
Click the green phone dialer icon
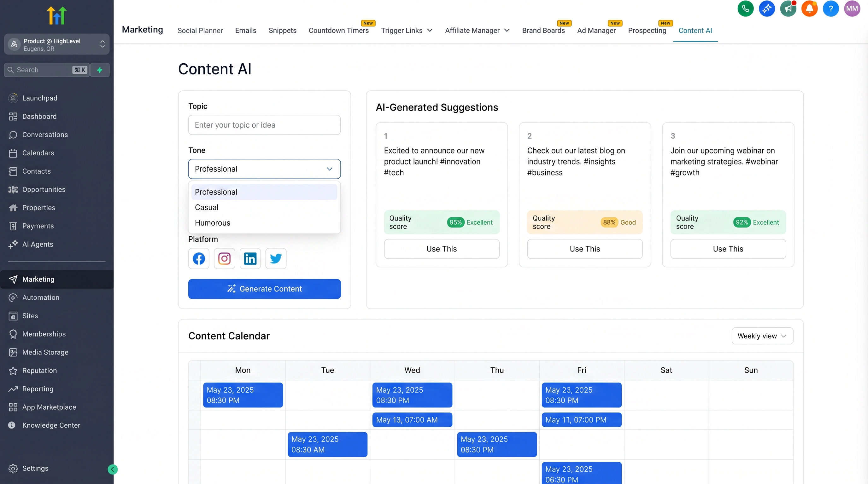[x=745, y=9]
